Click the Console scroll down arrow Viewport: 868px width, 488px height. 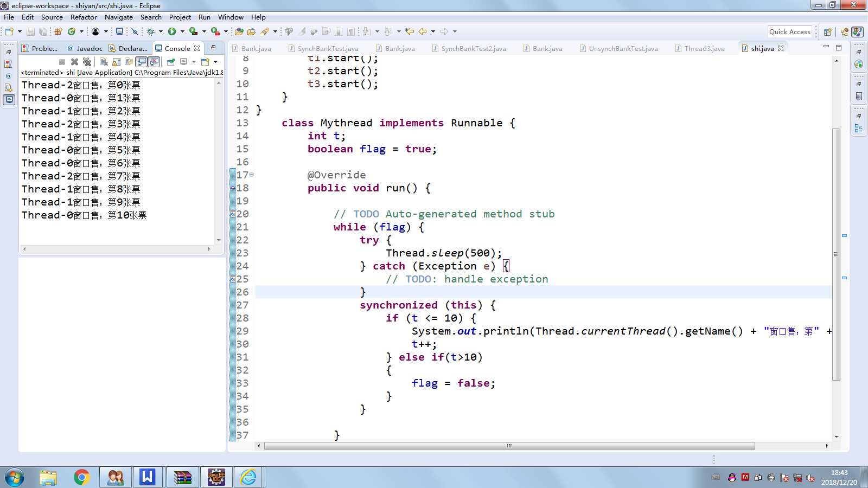click(x=219, y=240)
